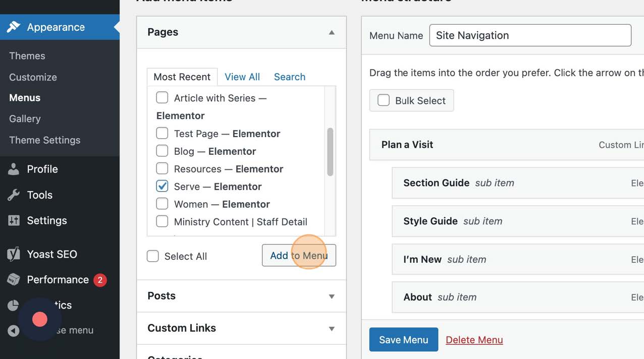
Task: Open the Search tab
Action: coord(290,77)
